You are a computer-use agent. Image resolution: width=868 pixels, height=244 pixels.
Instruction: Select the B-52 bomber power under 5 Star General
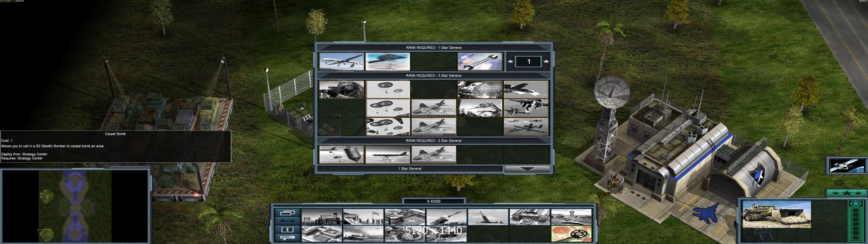tap(387, 155)
